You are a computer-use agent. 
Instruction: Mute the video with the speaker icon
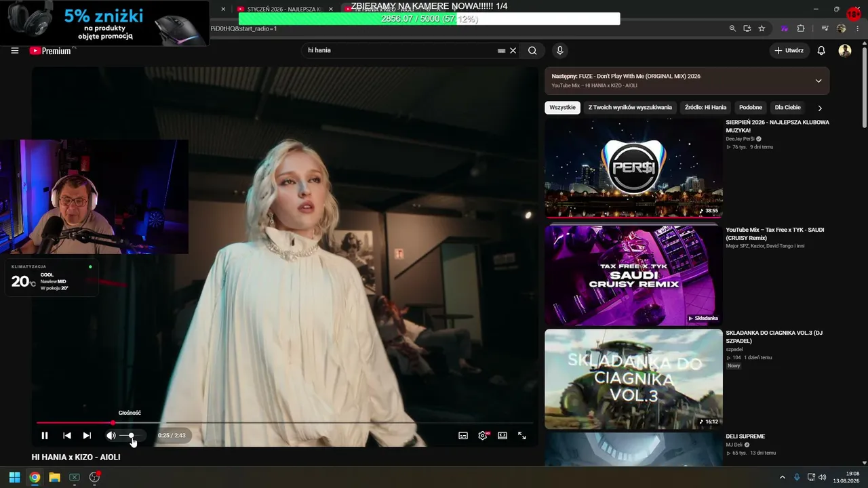tap(111, 436)
